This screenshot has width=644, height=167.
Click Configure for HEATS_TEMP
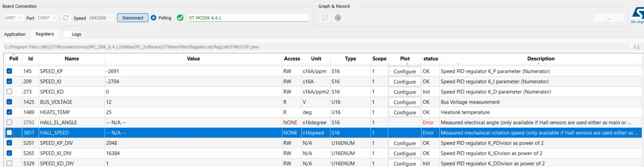[404, 112]
